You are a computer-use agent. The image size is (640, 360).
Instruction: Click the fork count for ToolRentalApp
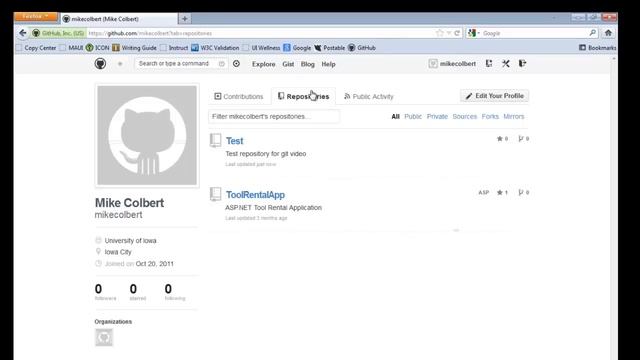pos(524,193)
